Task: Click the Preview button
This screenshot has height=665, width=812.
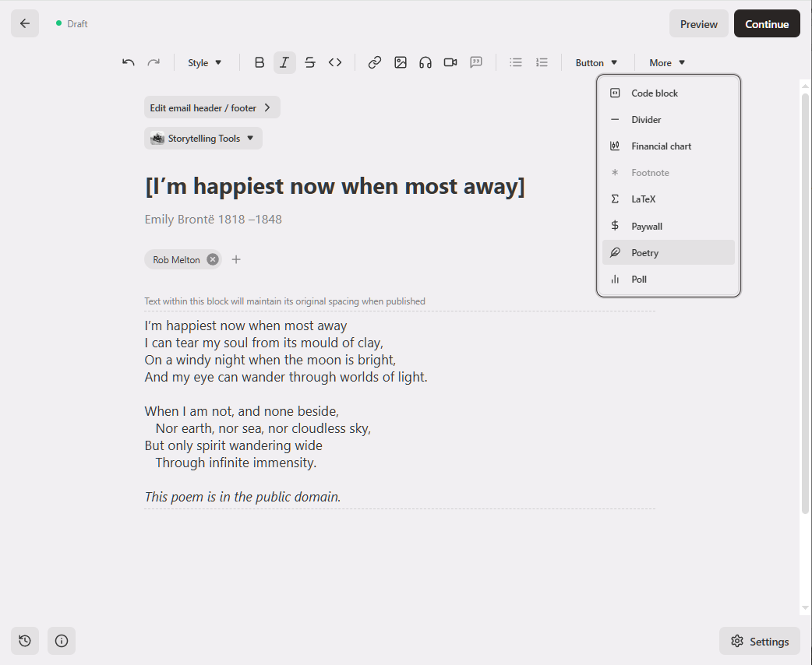Action: click(x=698, y=24)
